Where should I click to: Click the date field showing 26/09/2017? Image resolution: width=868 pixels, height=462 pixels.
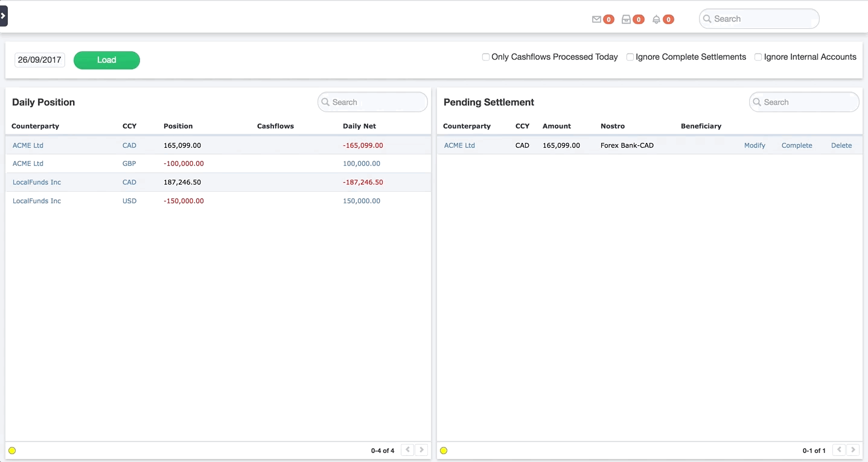click(x=40, y=60)
